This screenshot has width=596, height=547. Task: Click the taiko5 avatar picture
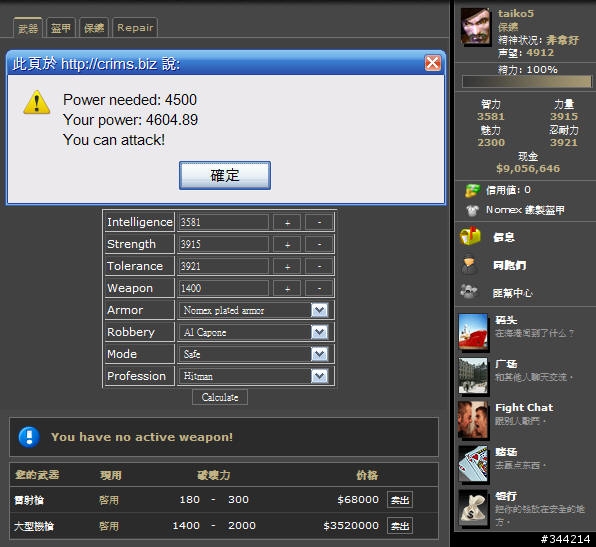pyautogui.click(x=475, y=26)
